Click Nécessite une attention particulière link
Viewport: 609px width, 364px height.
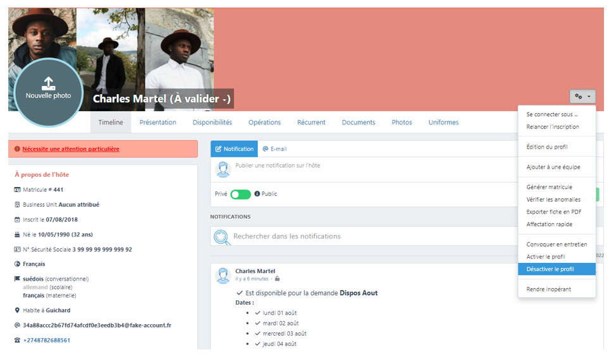pos(71,149)
